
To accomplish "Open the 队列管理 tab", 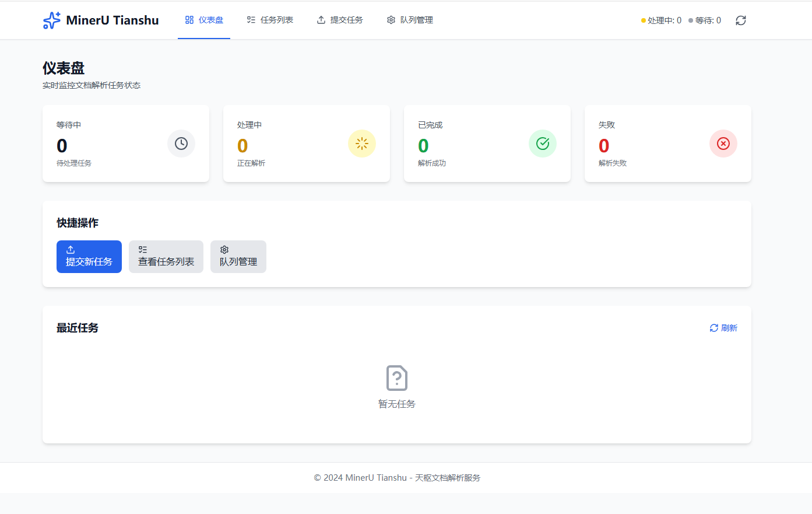I will click(409, 19).
